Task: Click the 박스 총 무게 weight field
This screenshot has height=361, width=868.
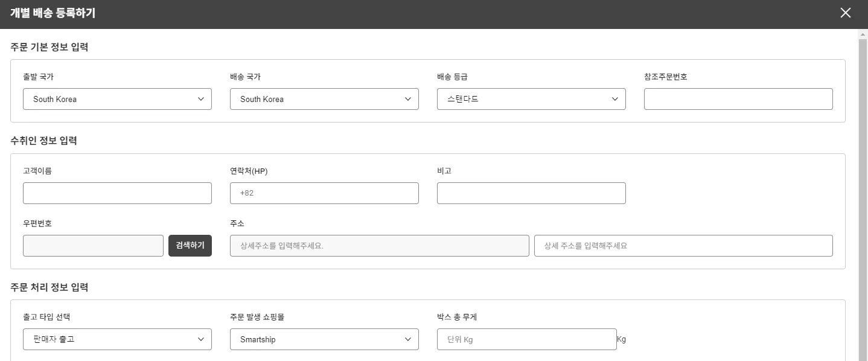Action: 526,339
